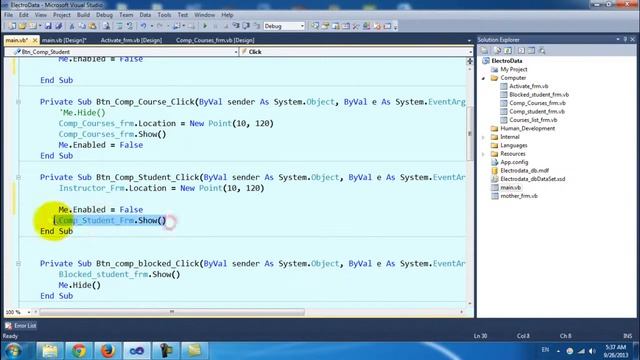640x360 pixels.
Task: Select My Project in Solution Explorer
Action: click(513, 69)
